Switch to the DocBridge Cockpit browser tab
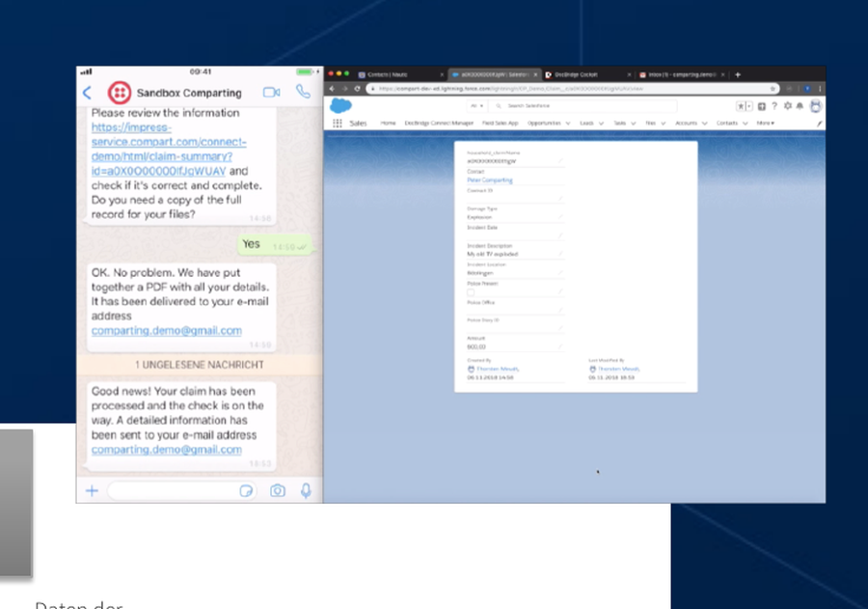868x609 pixels. (x=586, y=74)
